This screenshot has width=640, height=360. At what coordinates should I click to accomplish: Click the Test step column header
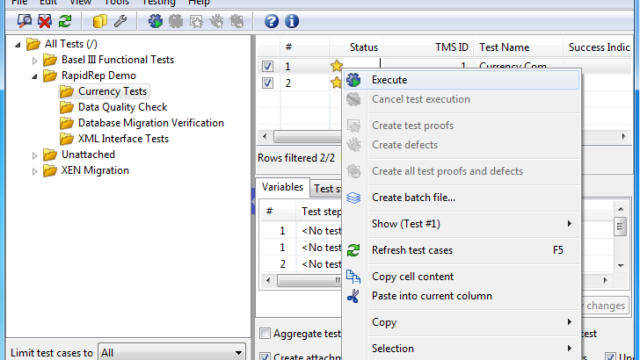tap(320, 211)
